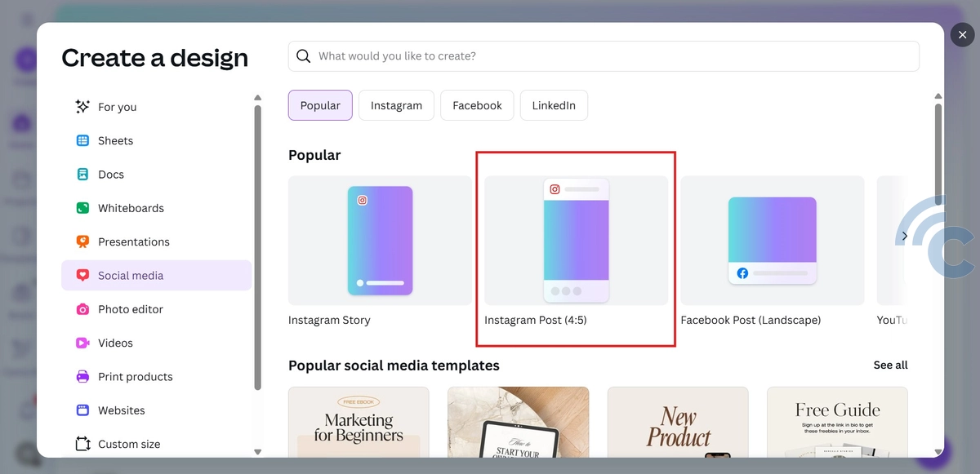Image resolution: width=980 pixels, height=474 pixels.
Task: Close the Create a design dialog
Action: pos(962,35)
